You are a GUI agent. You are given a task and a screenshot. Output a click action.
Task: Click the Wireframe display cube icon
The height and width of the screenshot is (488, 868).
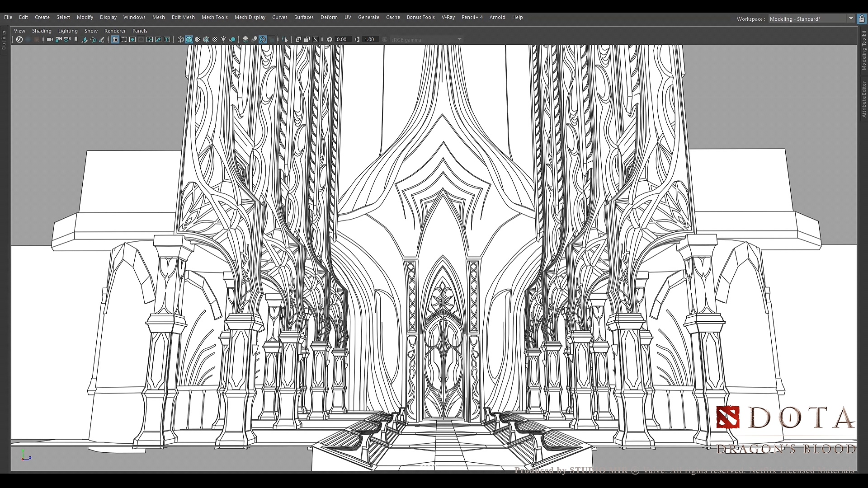click(x=180, y=39)
